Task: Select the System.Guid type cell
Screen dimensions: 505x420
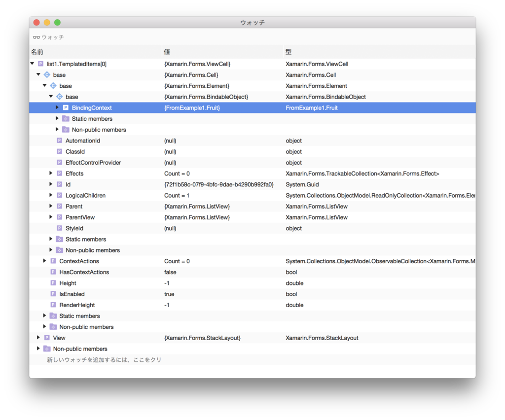Action: tap(302, 184)
